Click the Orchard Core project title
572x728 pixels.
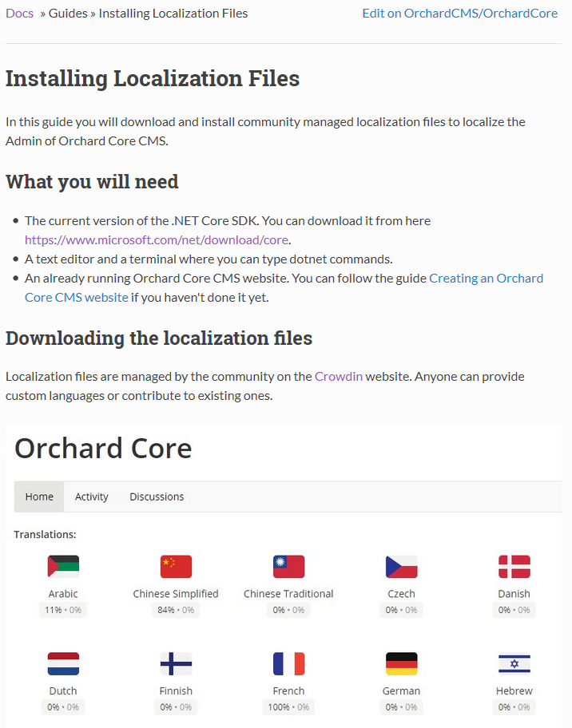point(103,448)
